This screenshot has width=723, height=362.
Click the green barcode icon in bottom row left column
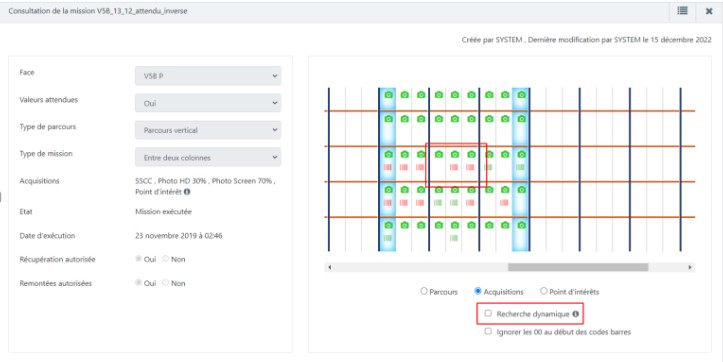pyautogui.click(x=388, y=238)
